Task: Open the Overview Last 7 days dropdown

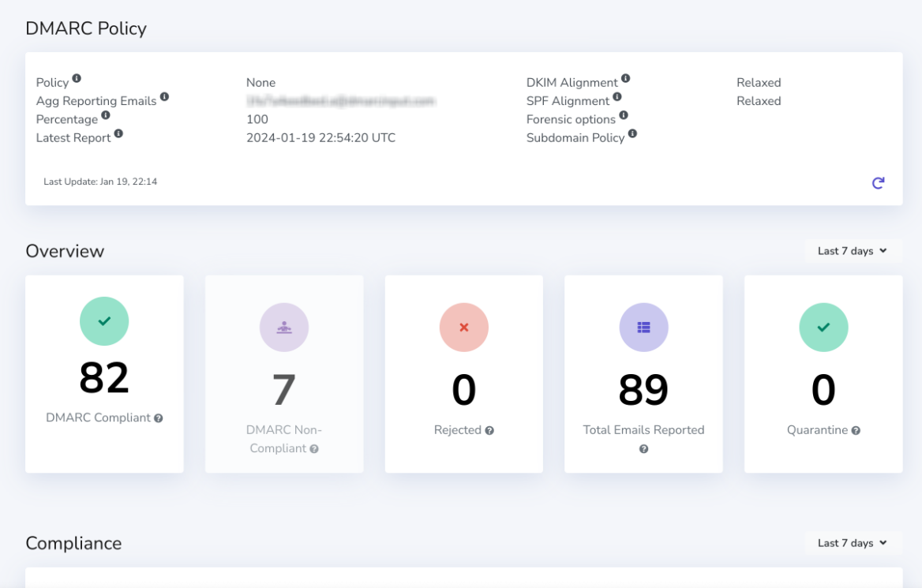Action: coord(853,250)
